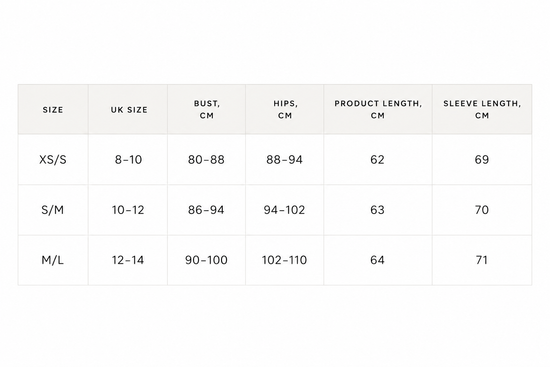This screenshot has width=550, height=367.
Task: Click the 8–10 UK size cell
Action: tap(128, 160)
